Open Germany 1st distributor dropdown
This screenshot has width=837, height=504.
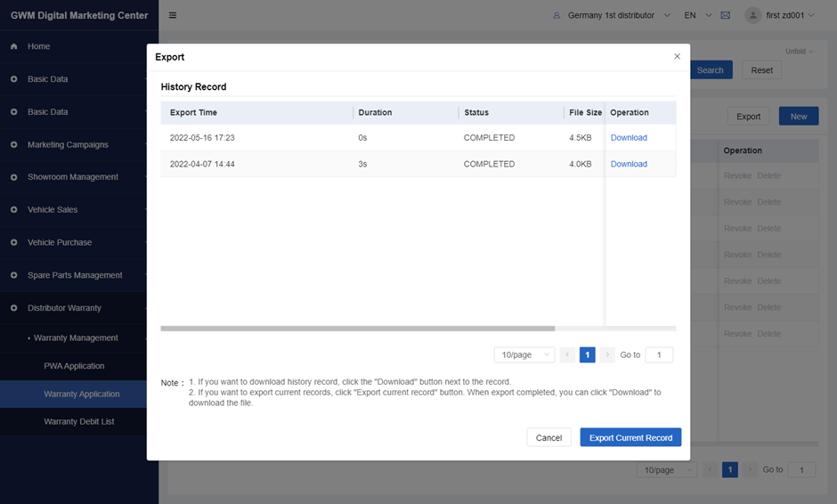619,15
